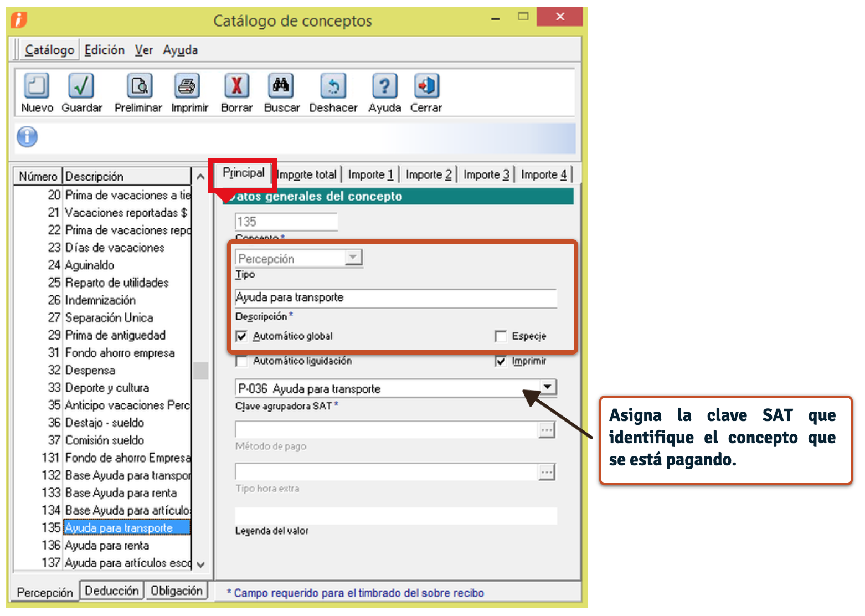The width and height of the screenshot is (865, 616).
Task: Select the Deducción bottom tab
Action: coord(112,591)
